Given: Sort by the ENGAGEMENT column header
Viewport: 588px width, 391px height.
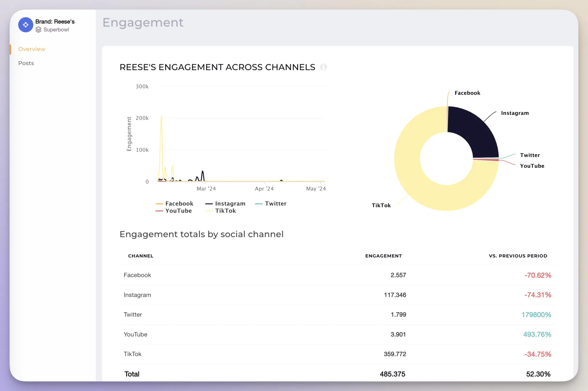Looking at the screenshot, I should coord(383,256).
